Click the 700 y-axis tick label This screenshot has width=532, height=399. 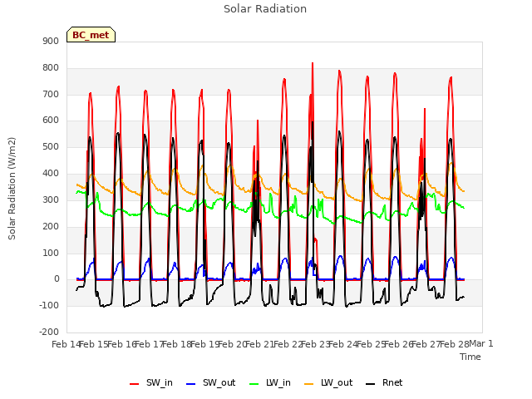[x=51, y=94]
